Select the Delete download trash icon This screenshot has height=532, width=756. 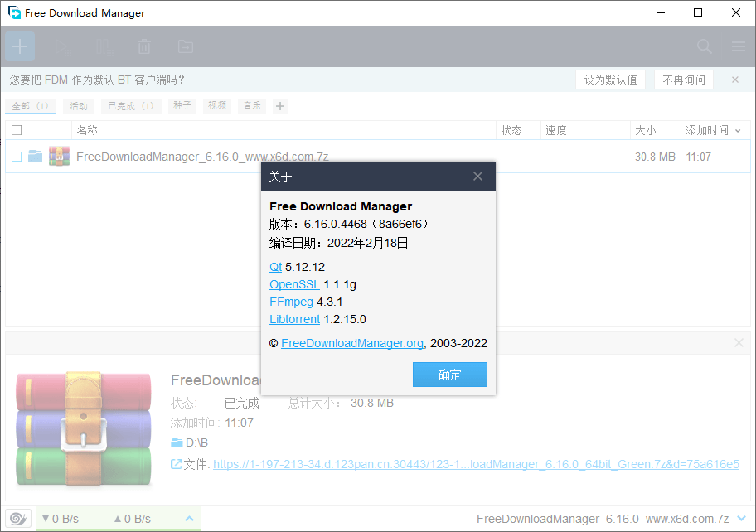point(144,46)
